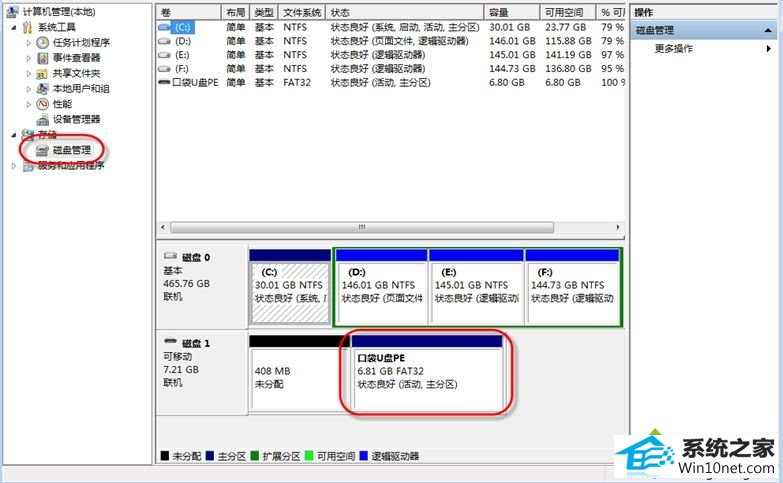
Task: Click the 465.76 GB label of 磁盘 0
Action: (186, 284)
